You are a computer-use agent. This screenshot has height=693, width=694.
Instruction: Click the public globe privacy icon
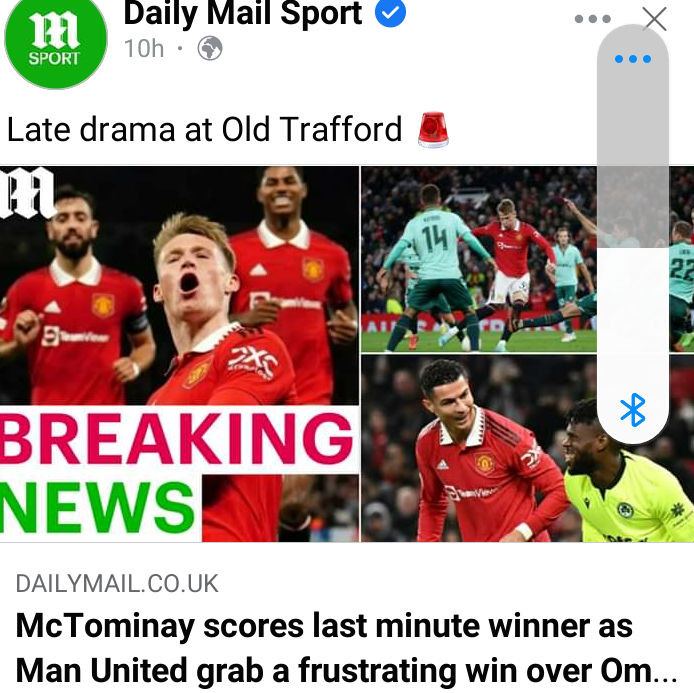tap(210, 48)
